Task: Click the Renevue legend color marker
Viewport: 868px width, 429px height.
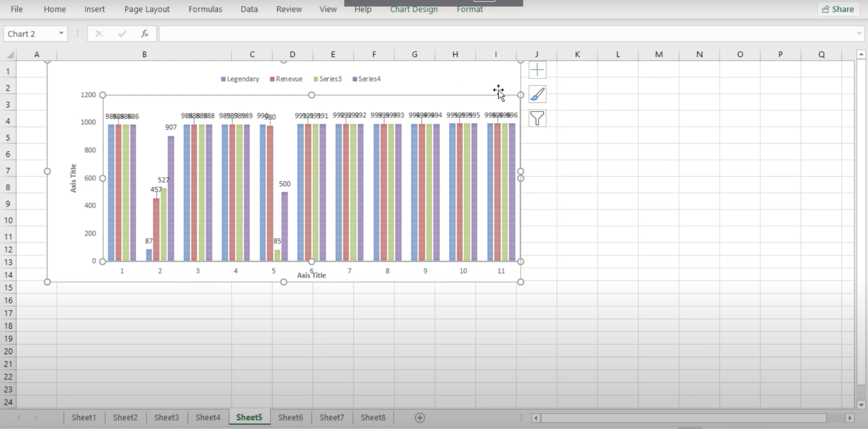Action: click(x=272, y=79)
